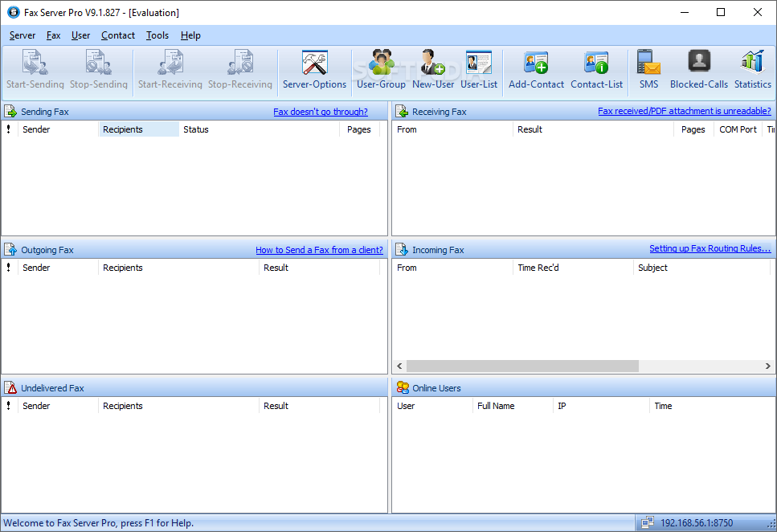Open the User-Group manager
Image resolution: width=777 pixels, height=532 pixels.
tap(381, 69)
